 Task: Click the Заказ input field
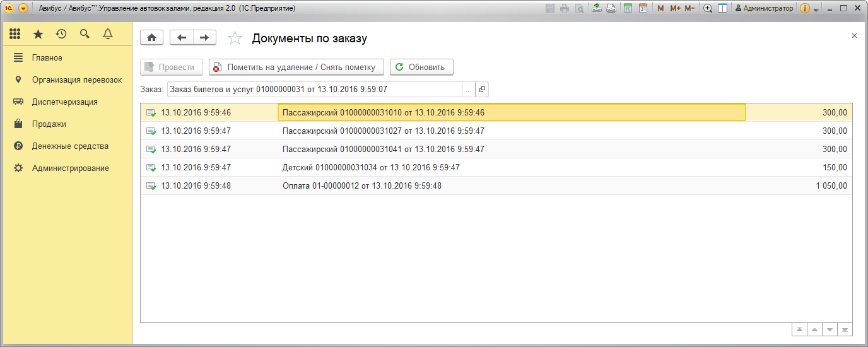click(x=314, y=90)
